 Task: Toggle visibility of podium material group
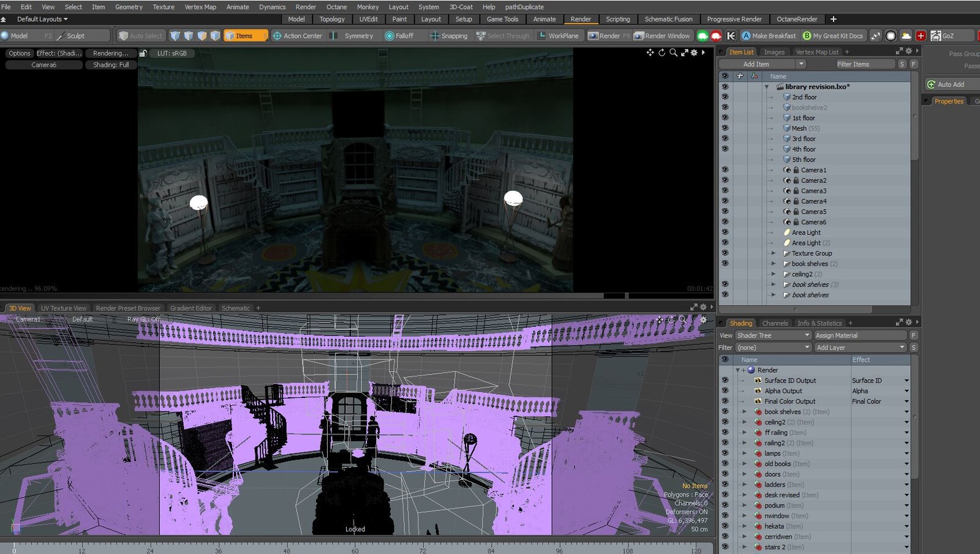tap(725, 505)
